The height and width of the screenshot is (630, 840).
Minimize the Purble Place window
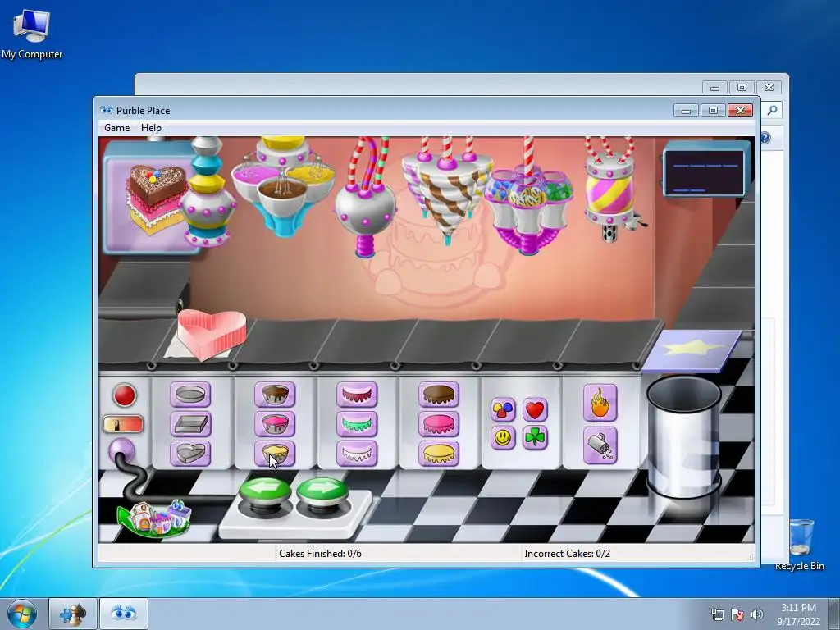[686, 111]
